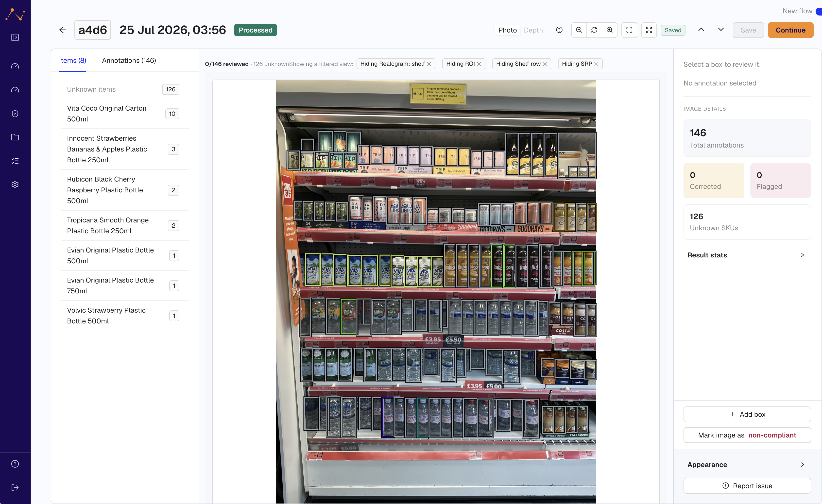Click the logout icon in the sidebar
The height and width of the screenshot is (504, 822).
[x=15, y=487]
